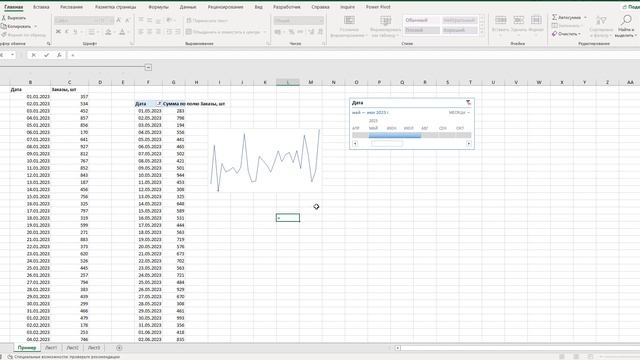Click the timeline scroll right arrow
Image resolution: width=640 pixels, height=360 pixels.
(x=469, y=144)
